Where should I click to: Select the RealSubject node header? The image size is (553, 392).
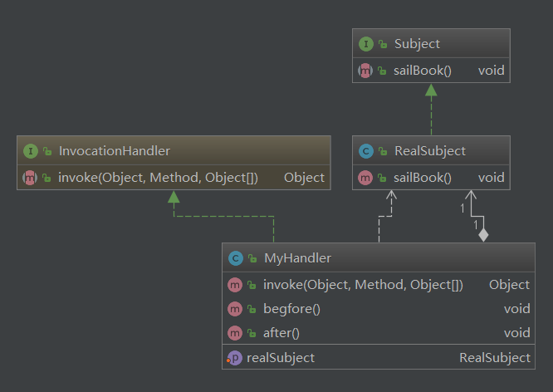click(x=429, y=151)
